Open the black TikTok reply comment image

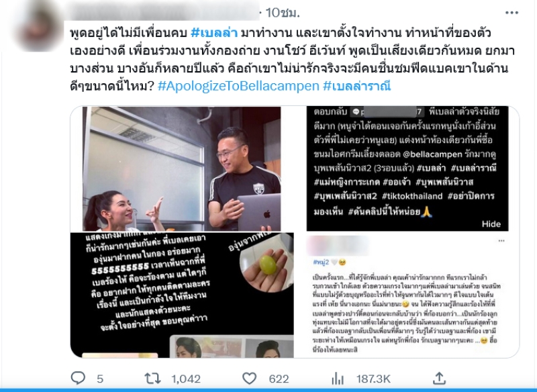coord(407,168)
